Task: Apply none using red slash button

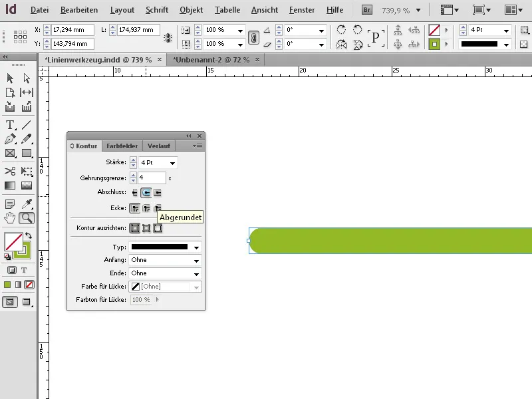Action: (x=29, y=285)
